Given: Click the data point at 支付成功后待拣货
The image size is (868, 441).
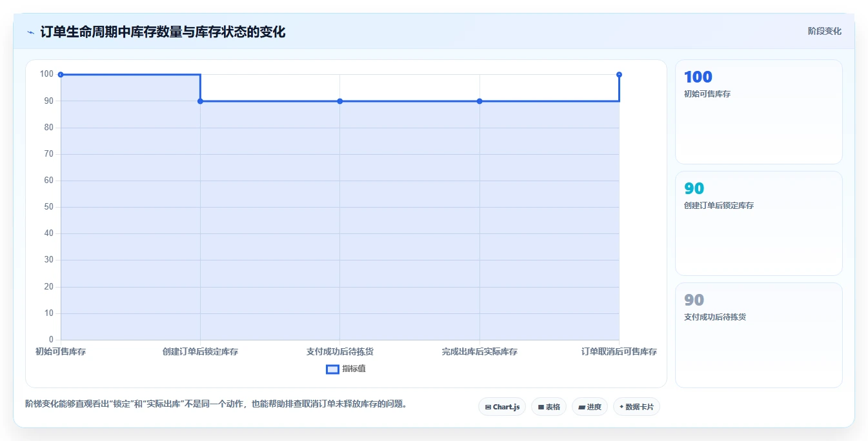Looking at the screenshot, I should coord(340,101).
